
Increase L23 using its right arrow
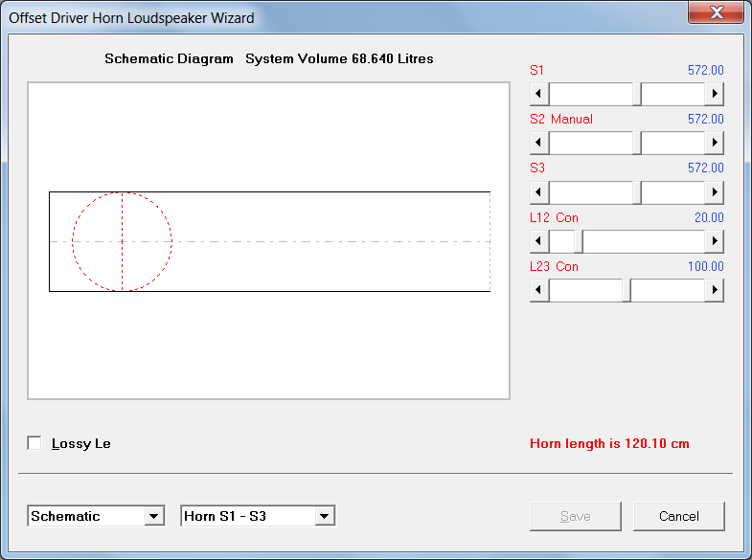(x=714, y=290)
